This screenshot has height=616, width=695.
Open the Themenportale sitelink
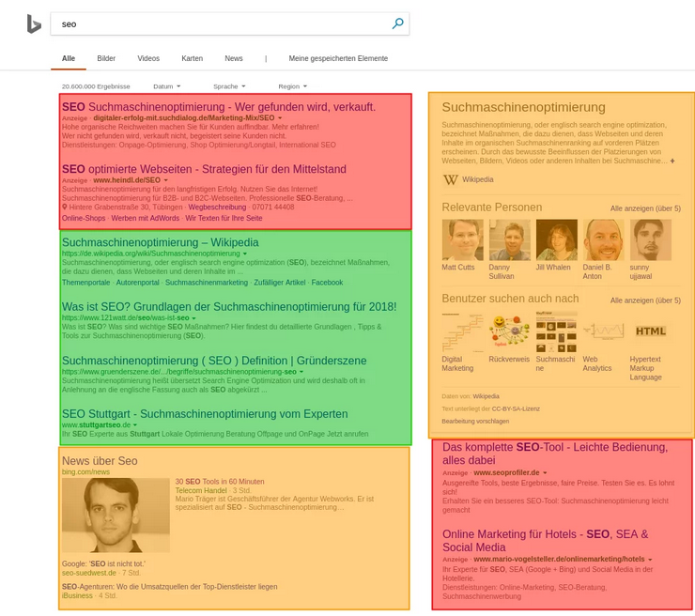click(86, 283)
